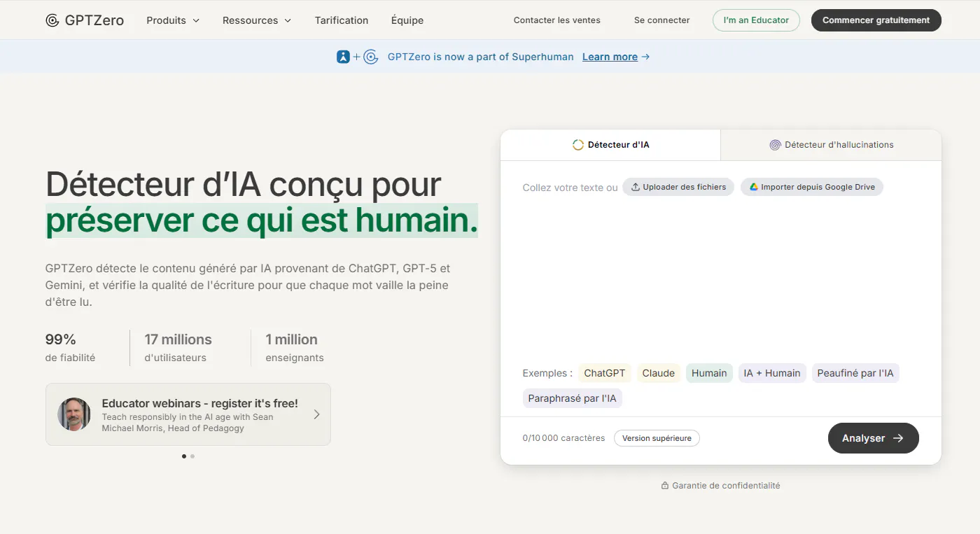Pick the Peaufiné par l'IA example
This screenshot has width=980, height=534.
(855, 373)
